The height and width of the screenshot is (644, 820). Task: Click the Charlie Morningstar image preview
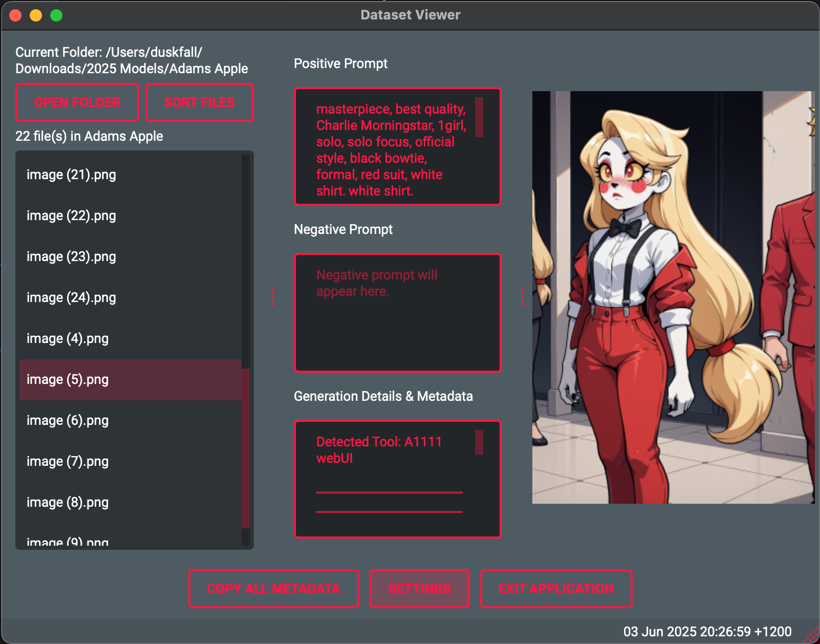pos(673,297)
